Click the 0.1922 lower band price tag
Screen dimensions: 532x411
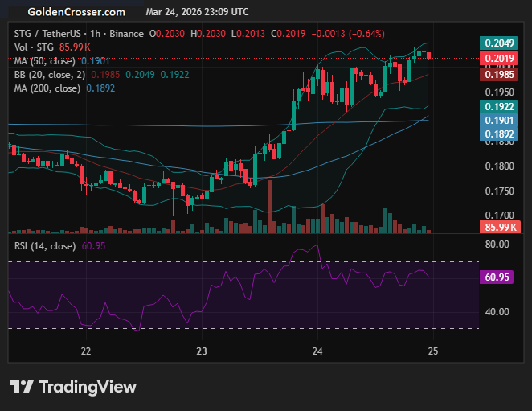click(x=499, y=107)
